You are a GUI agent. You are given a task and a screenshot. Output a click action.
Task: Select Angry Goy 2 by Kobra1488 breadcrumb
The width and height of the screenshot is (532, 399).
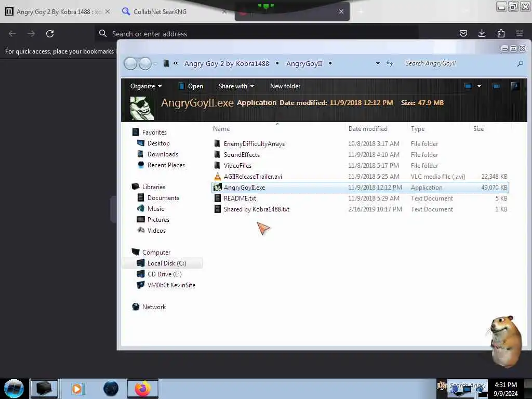click(227, 63)
